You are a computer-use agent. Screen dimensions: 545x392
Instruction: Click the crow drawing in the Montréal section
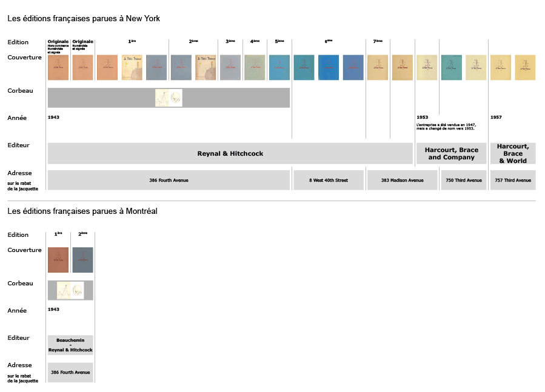pos(70,290)
